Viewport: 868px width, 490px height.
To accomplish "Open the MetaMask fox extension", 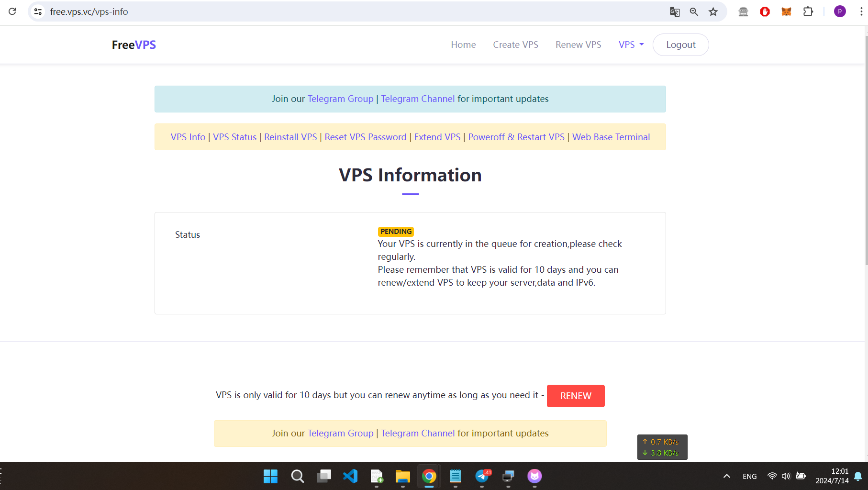I will (786, 12).
